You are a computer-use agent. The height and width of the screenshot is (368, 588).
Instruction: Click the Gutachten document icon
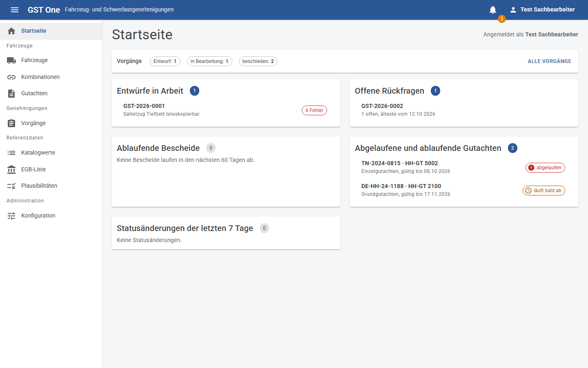click(11, 94)
